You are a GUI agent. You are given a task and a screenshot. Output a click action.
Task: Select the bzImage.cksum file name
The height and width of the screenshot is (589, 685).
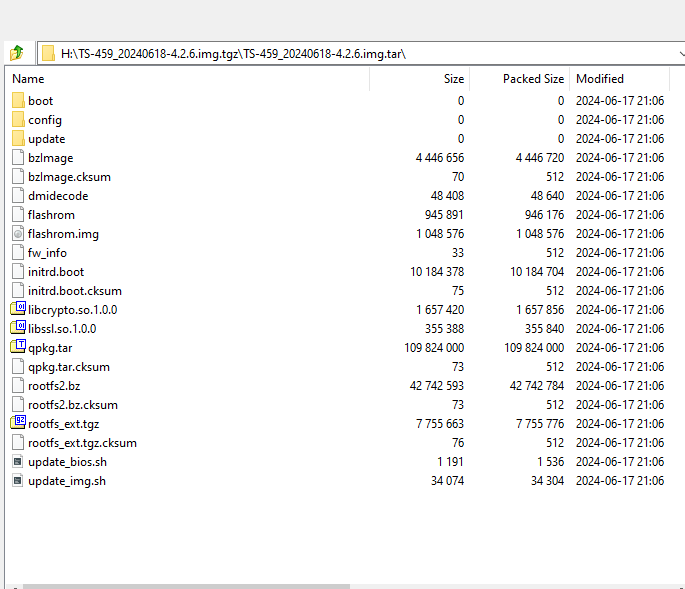(69, 177)
